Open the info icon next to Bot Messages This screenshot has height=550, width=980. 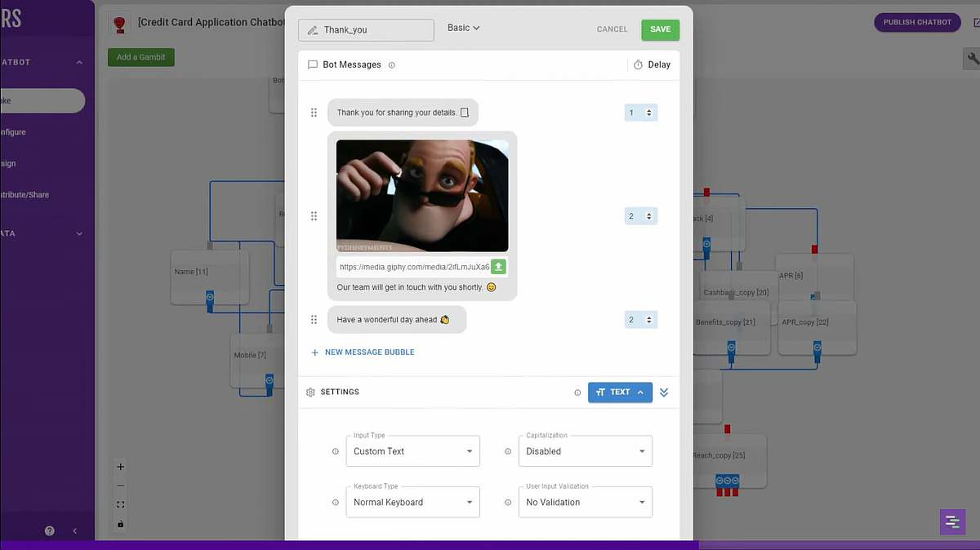392,65
